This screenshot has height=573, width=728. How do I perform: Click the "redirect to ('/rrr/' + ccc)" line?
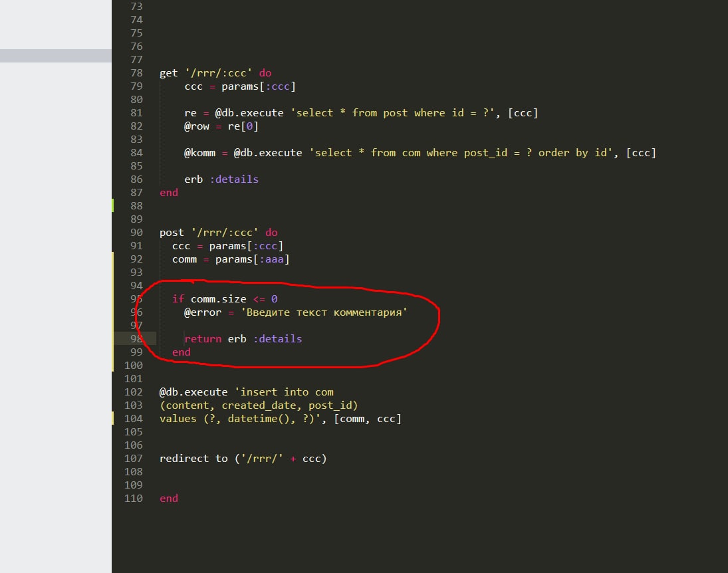pos(243,459)
